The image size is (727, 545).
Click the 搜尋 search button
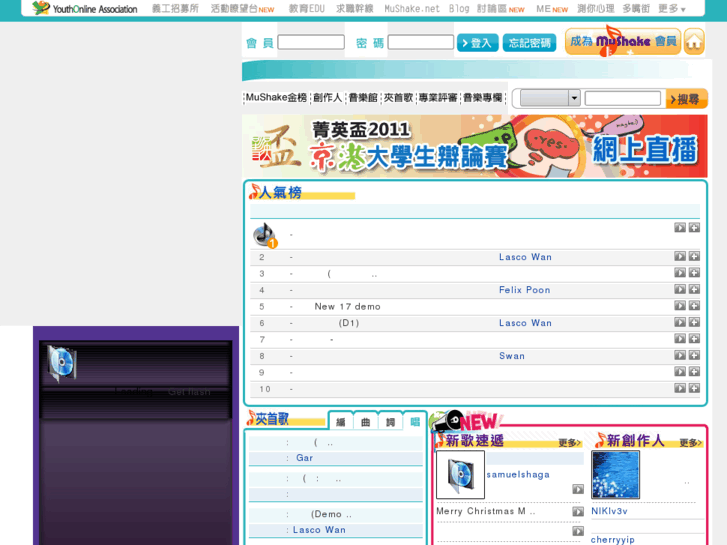(686, 99)
